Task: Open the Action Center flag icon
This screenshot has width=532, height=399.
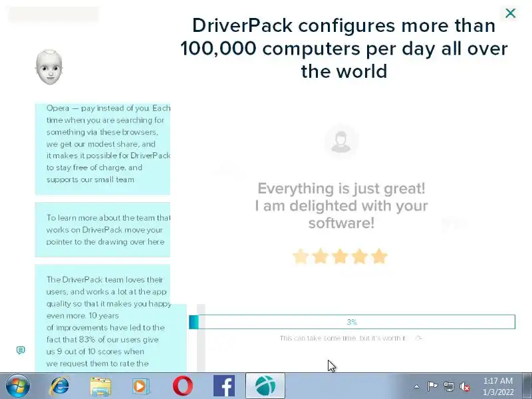Action: [432, 386]
